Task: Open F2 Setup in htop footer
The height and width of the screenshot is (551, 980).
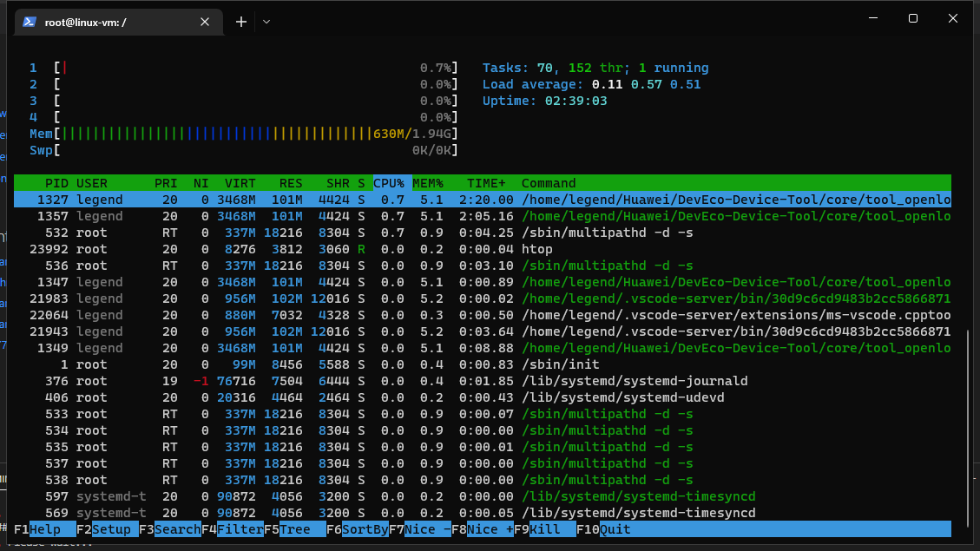Action: point(108,529)
